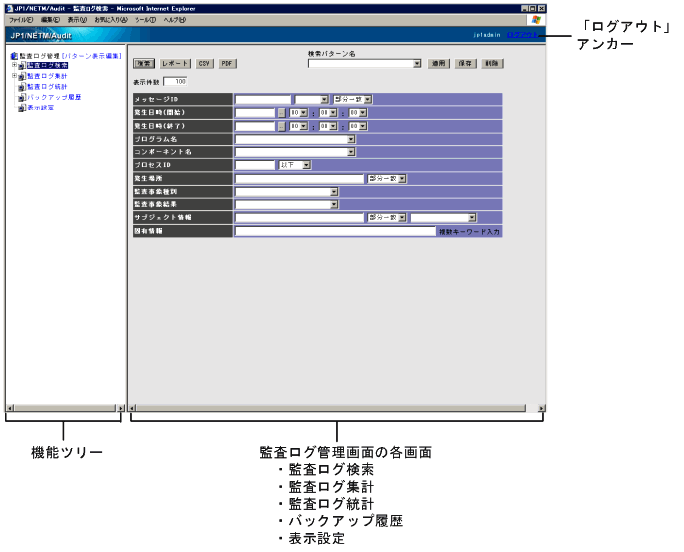Open the ツール(T) menu
Viewport: 684px width, 552px height.
(x=145, y=20)
